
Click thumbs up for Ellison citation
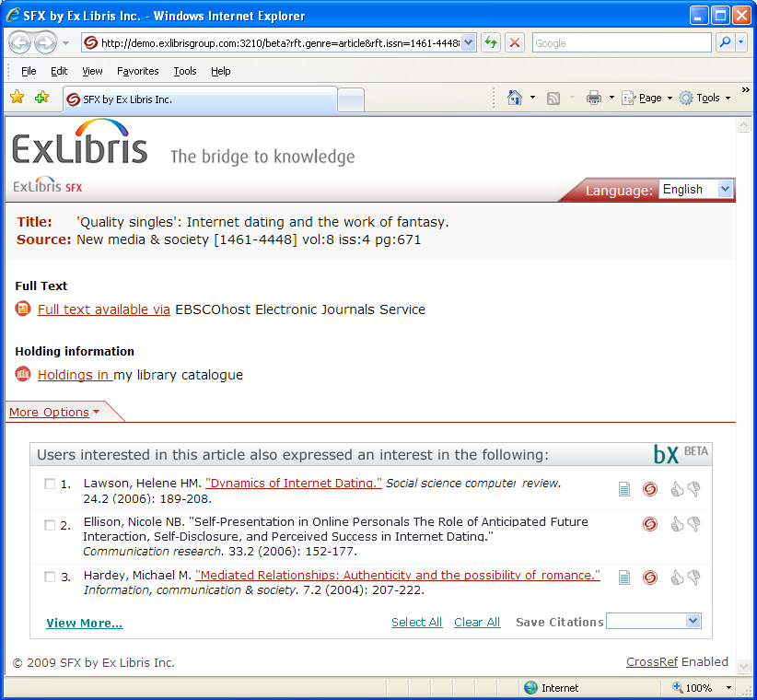coord(677,524)
